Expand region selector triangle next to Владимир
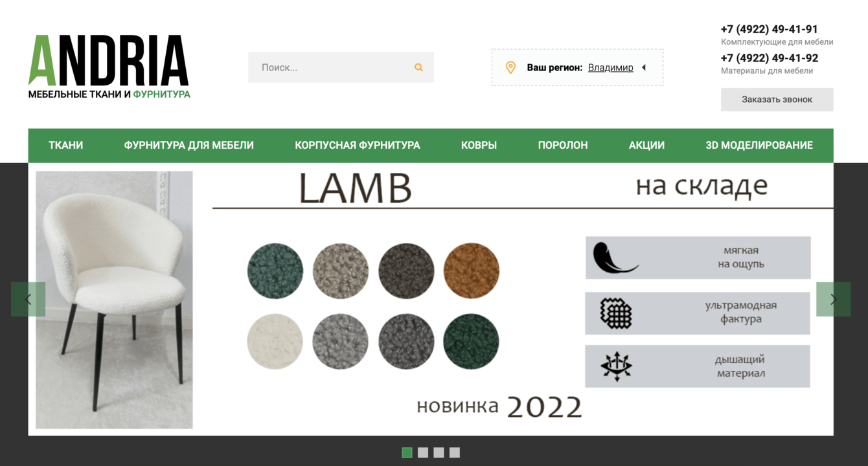 click(643, 67)
